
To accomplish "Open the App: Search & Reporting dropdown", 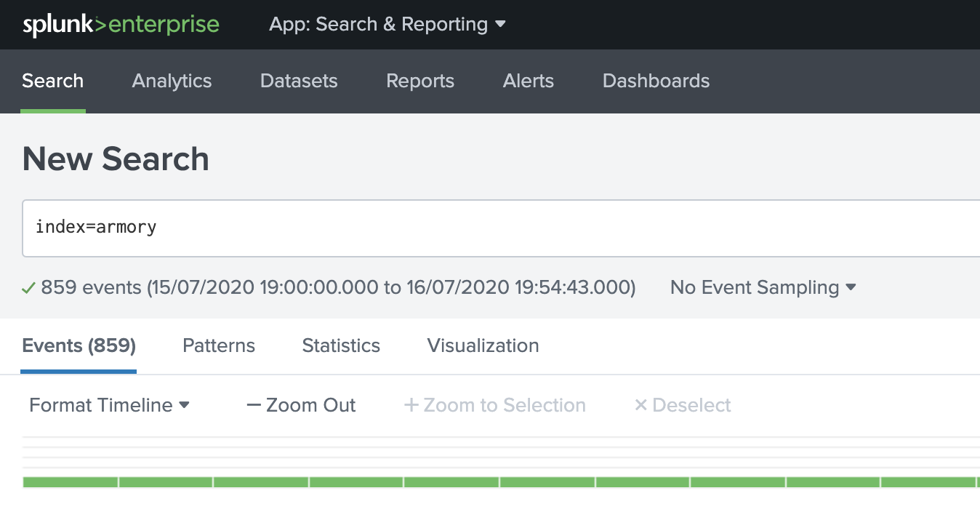I will pos(387,24).
